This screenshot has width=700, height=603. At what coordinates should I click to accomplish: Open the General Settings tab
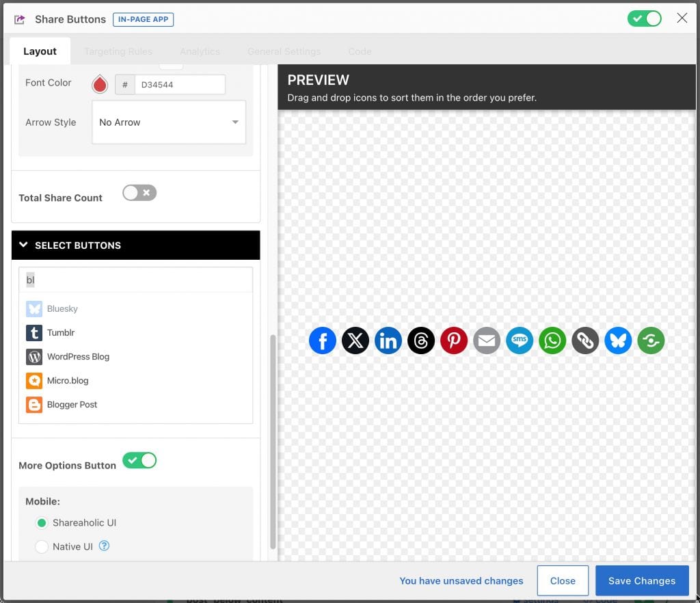[284, 51]
